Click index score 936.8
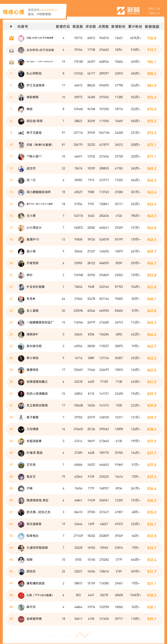The height and width of the screenshot is (644, 167). [x=152, y=38]
